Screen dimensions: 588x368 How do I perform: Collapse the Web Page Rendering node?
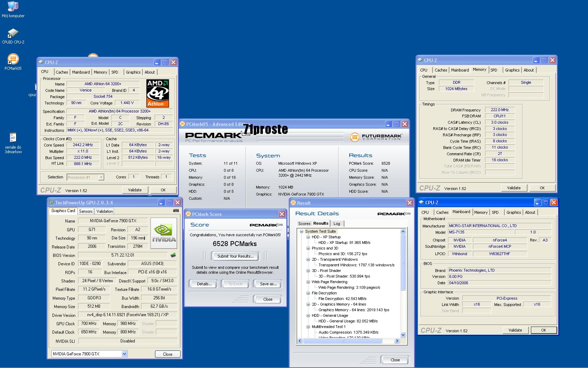[x=308, y=282]
